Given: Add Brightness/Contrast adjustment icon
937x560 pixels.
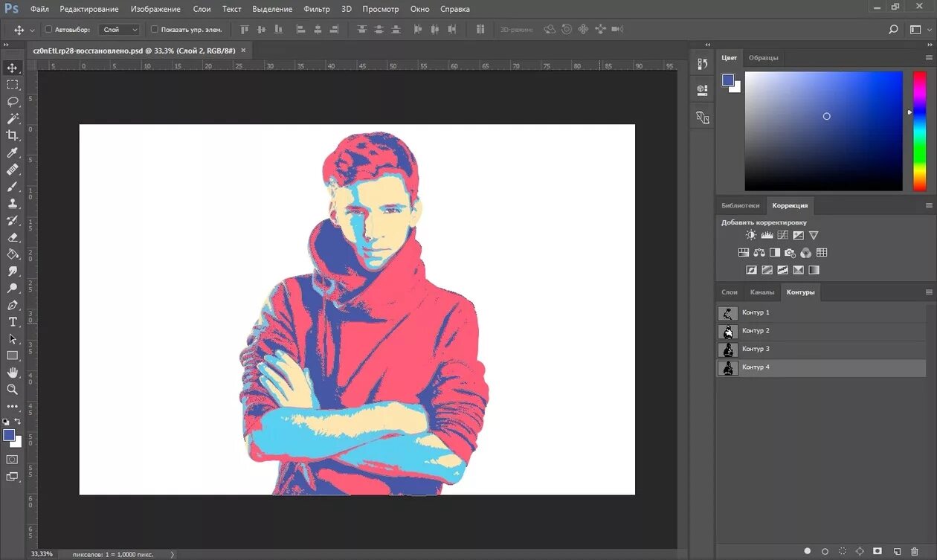Looking at the screenshot, I should click(750, 235).
